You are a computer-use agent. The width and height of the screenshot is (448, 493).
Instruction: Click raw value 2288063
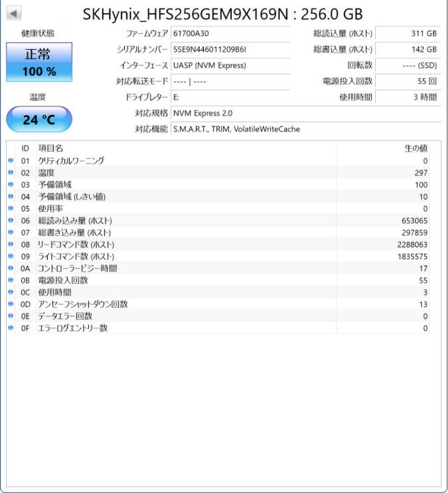point(412,245)
